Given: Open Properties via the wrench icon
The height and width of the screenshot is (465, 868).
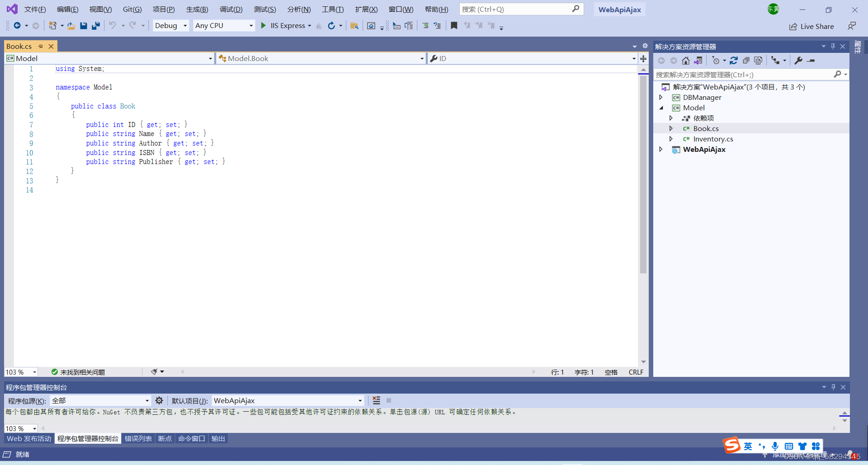Looking at the screenshot, I should [798, 60].
